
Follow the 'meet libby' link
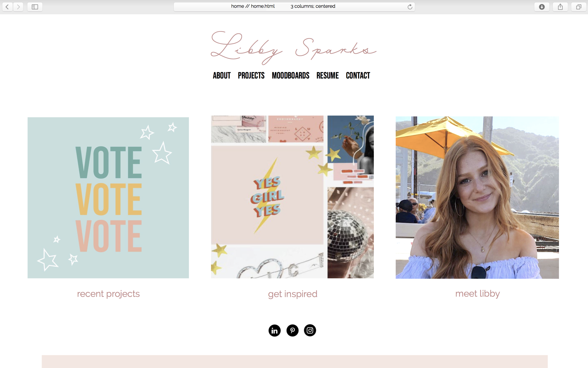[477, 294]
